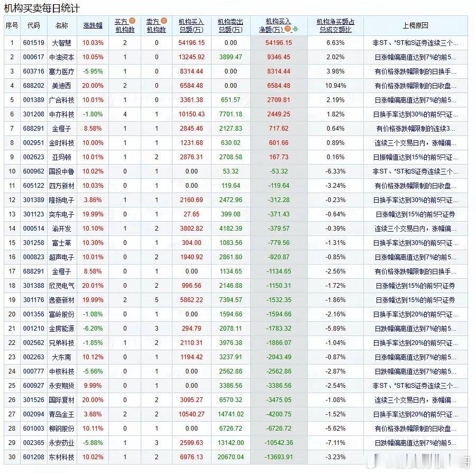
Task: Select stock name 国际复材
Action: tap(62, 399)
